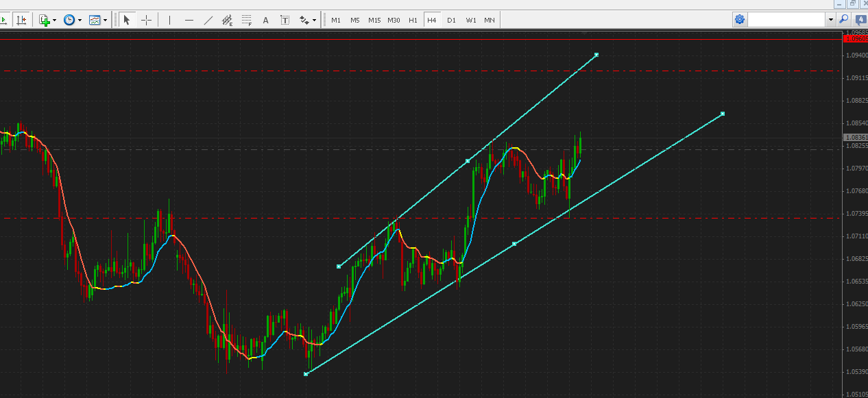Viewport: 868px width, 398px height.
Task: Select the horizontal line drawing tool
Action: tap(189, 20)
